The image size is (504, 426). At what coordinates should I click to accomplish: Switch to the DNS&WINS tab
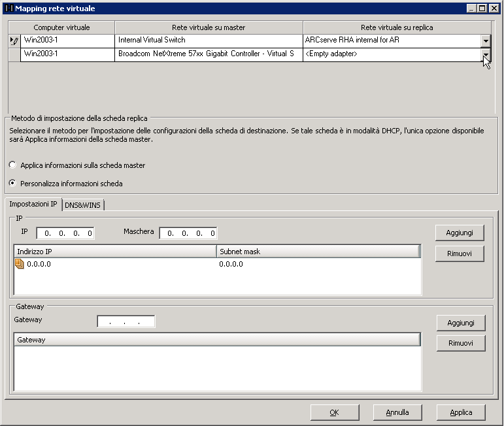pyautogui.click(x=84, y=205)
